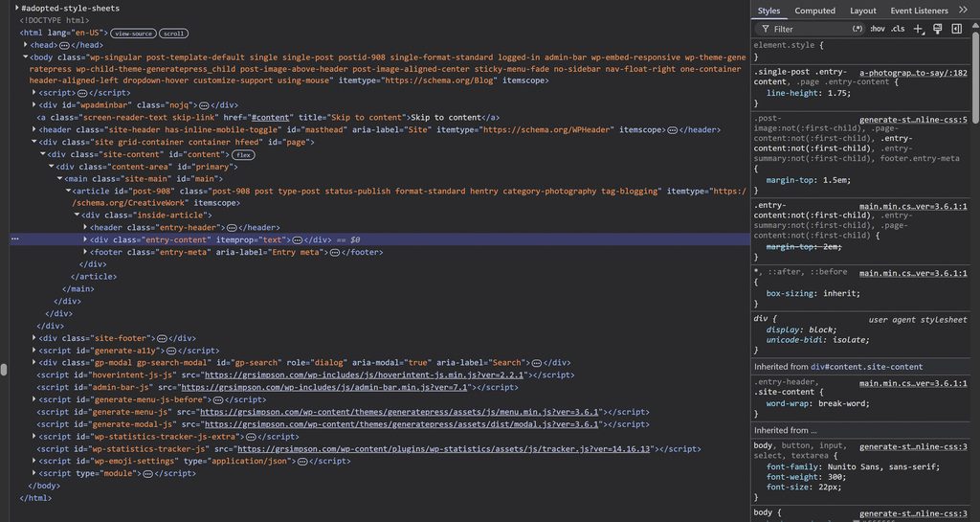Viewport: 980px width, 522px height.
Task: Toggle the computed styles sidebar icon
Action: click(957, 29)
